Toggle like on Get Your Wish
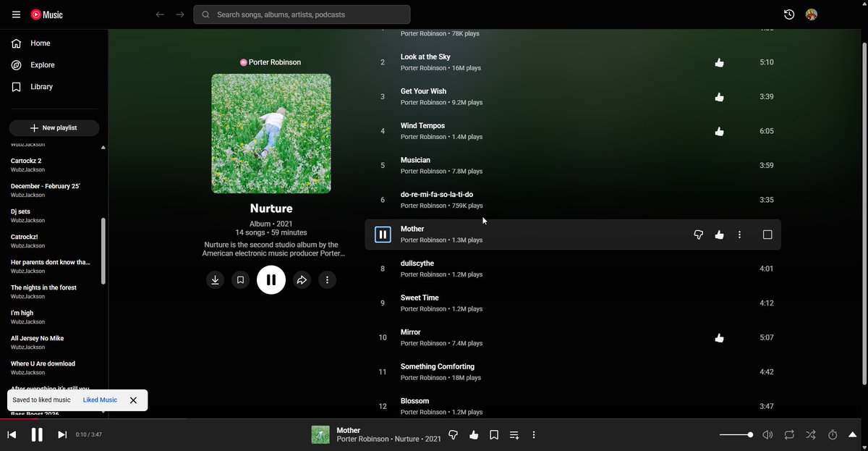This screenshot has height=451, width=868. coord(719,97)
